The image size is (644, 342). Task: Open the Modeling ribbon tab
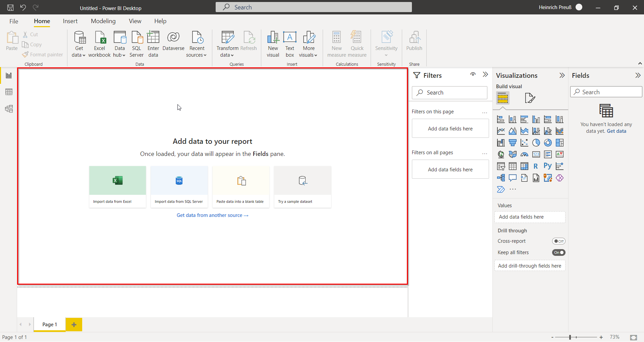click(x=103, y=21)
